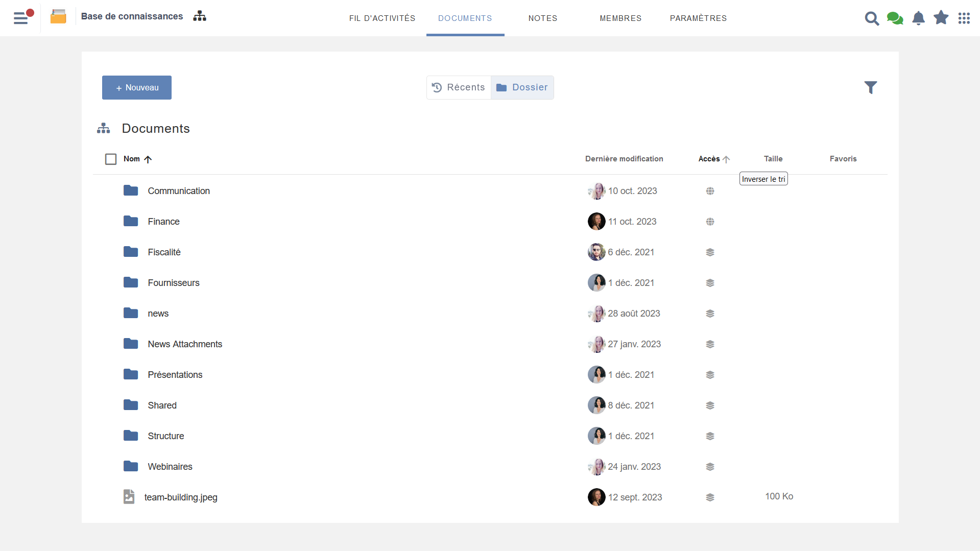Open the Paramètres tab

pyautogui.click(x=698, y=18)
